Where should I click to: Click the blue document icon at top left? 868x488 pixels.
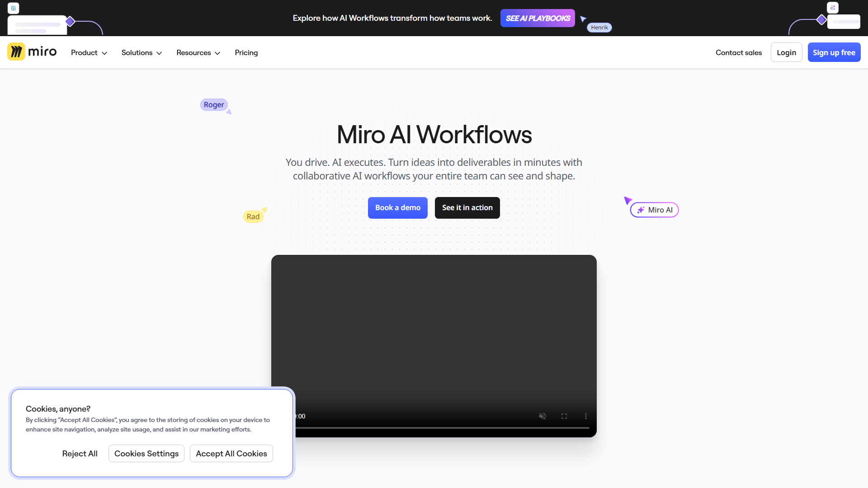13,8
